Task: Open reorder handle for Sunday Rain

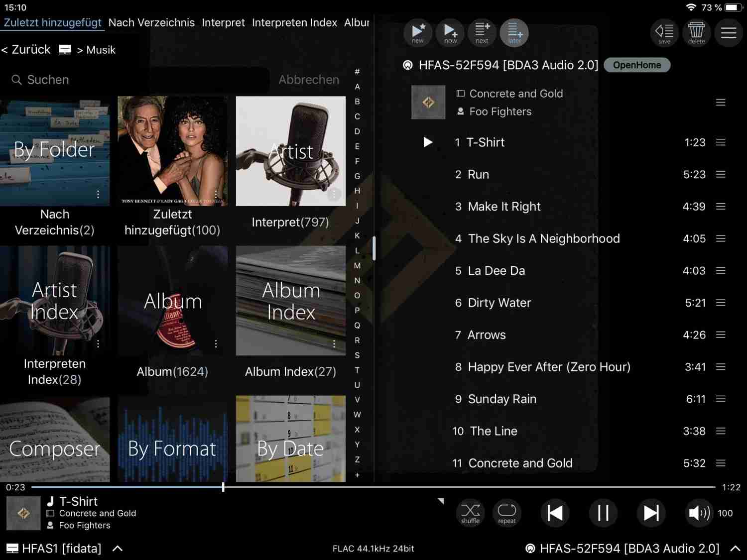Action: click(721, 399)
